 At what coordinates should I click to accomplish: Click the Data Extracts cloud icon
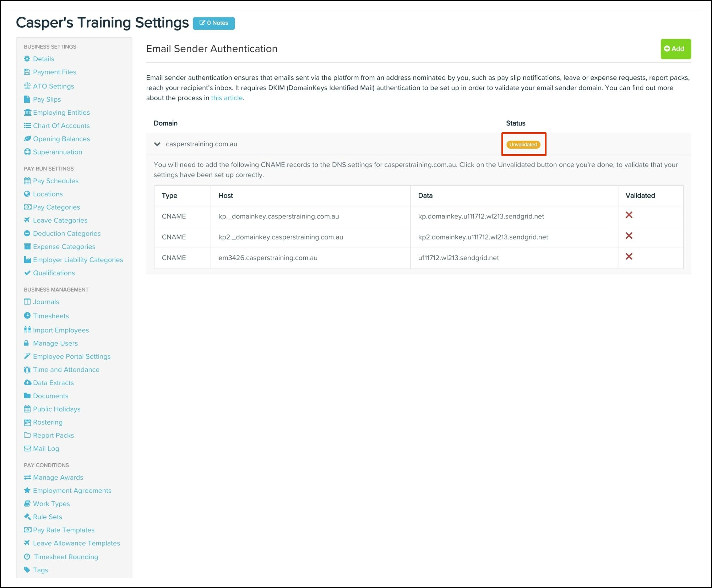(27, 383)
